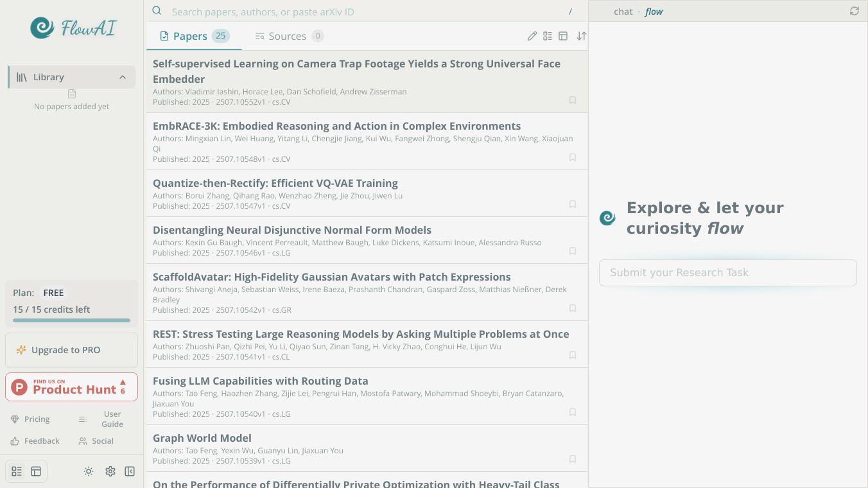Bookmark the Graph World Model paper

point(573,459)
